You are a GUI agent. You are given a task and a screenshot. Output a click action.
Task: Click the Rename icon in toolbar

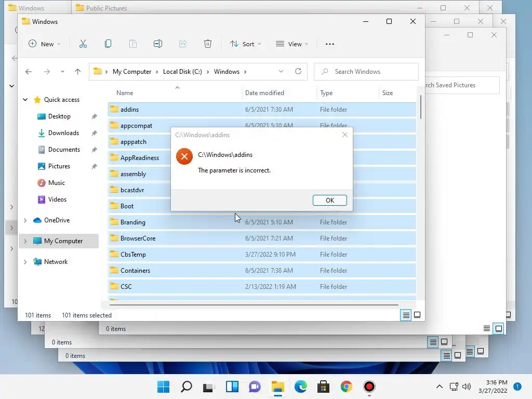click(158, 44)
